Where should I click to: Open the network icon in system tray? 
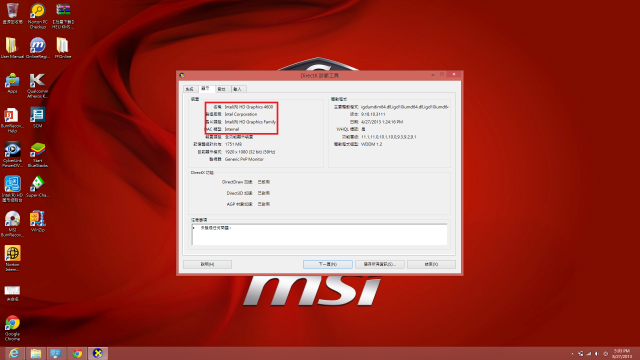[x=589, y=353]
